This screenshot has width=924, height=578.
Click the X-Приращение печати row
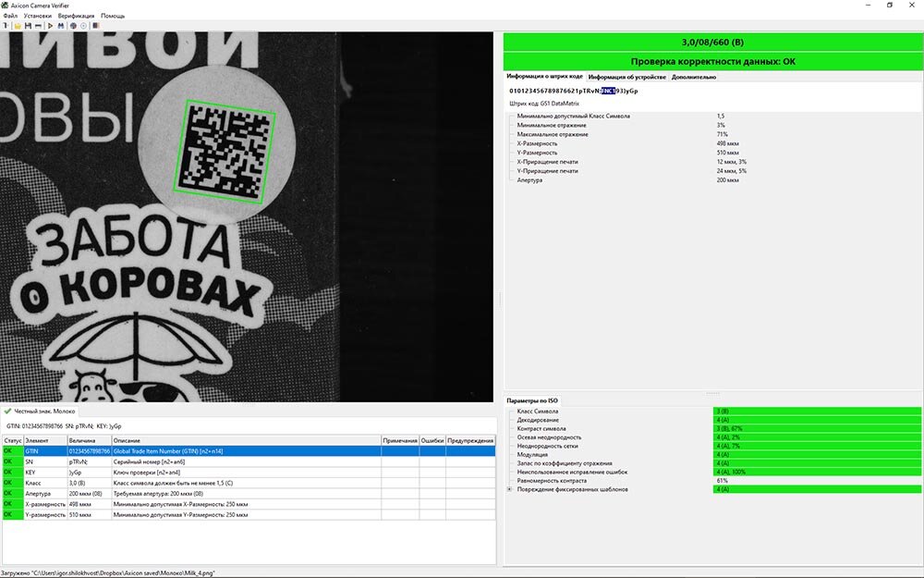point(713,162)
